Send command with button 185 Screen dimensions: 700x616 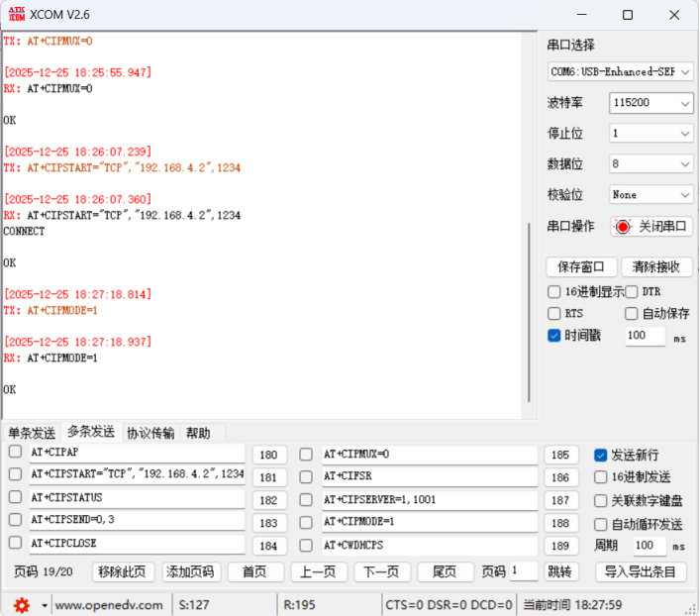tap(560, 456)
